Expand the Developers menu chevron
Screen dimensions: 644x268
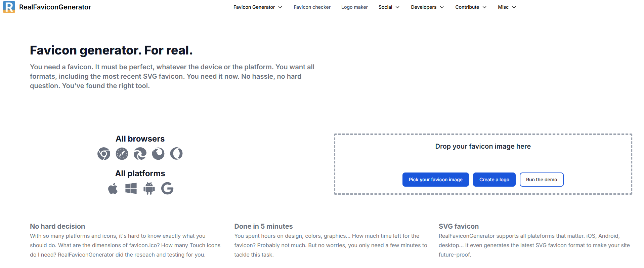tap(442, 7)
